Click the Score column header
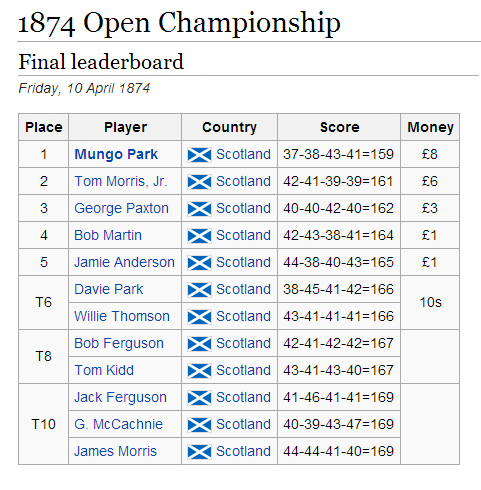The image size is (481, 490). [339, 127]
